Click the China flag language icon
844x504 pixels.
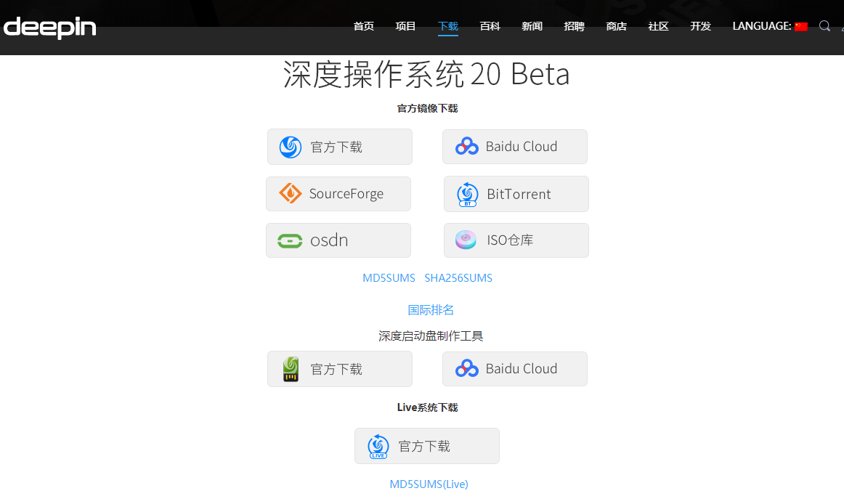[x=801, y=26]
